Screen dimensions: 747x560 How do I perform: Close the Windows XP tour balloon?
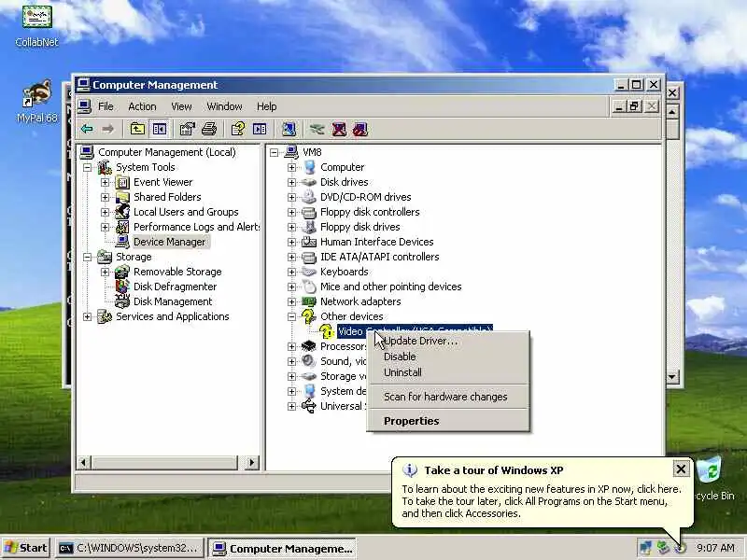click(681, 469)
